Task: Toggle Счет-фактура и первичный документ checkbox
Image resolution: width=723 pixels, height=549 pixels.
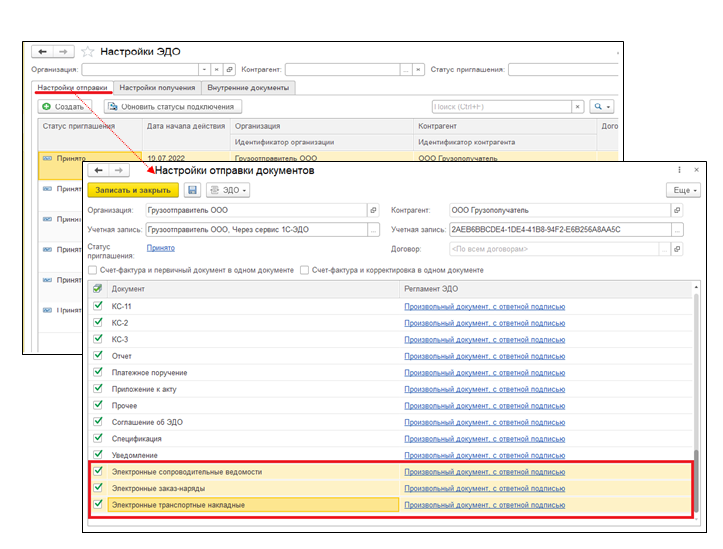Action: (x=93, y=270)
